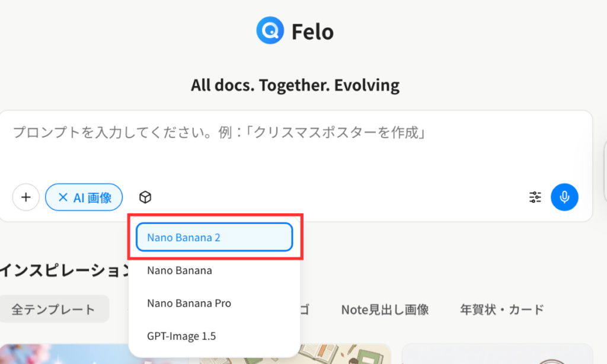Click the Felo wordmark text

[312, 31]
